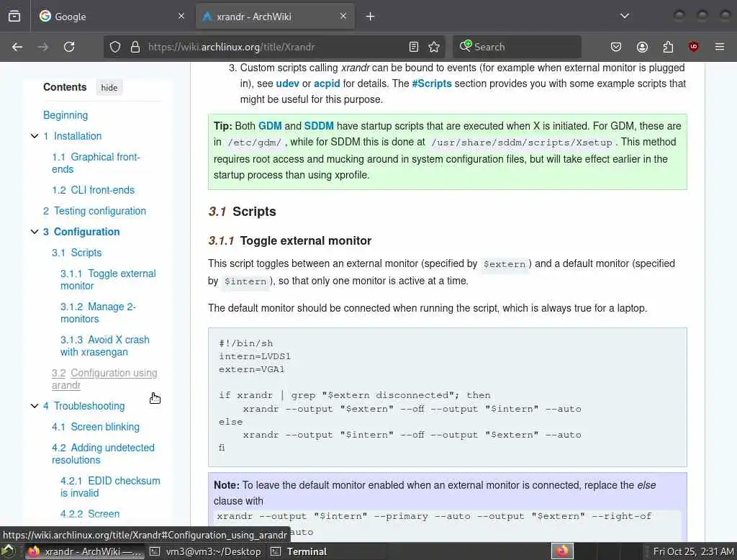Viewport: 737px width, 560px height.
Task: Hide the Contents sidebar
Action: (x=109, y=88)
